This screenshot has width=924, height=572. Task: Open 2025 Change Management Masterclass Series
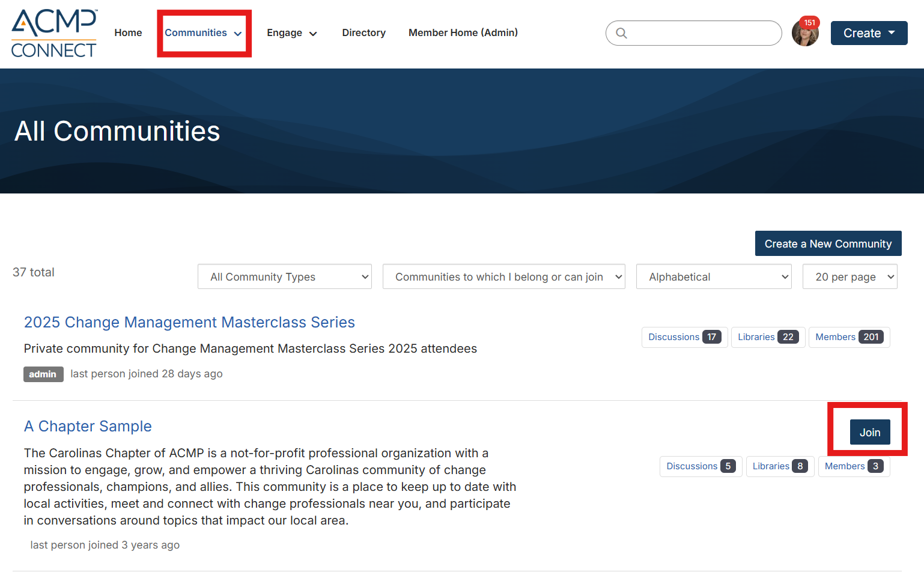coord(189,323)
